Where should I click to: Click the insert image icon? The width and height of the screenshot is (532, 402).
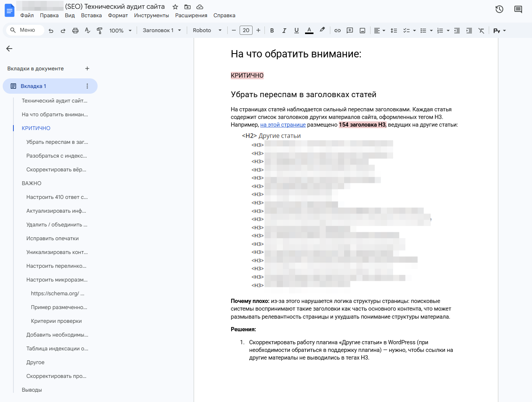362,31
